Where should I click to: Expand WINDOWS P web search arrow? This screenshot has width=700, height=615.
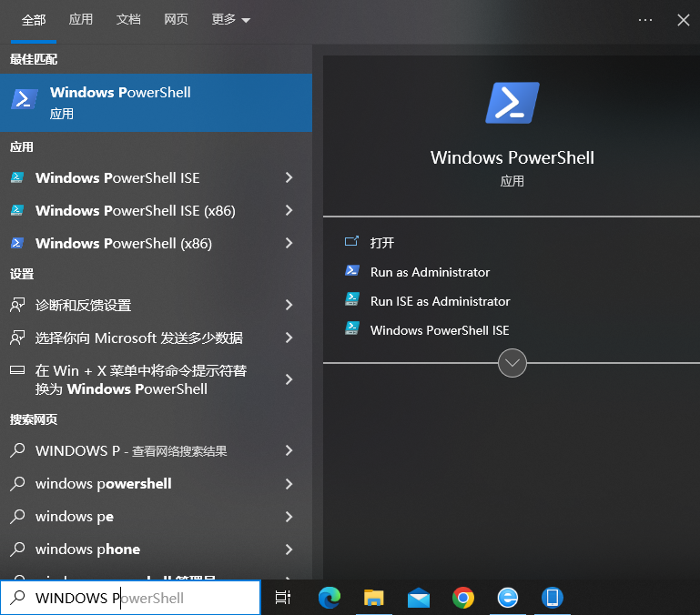[289, 450]
